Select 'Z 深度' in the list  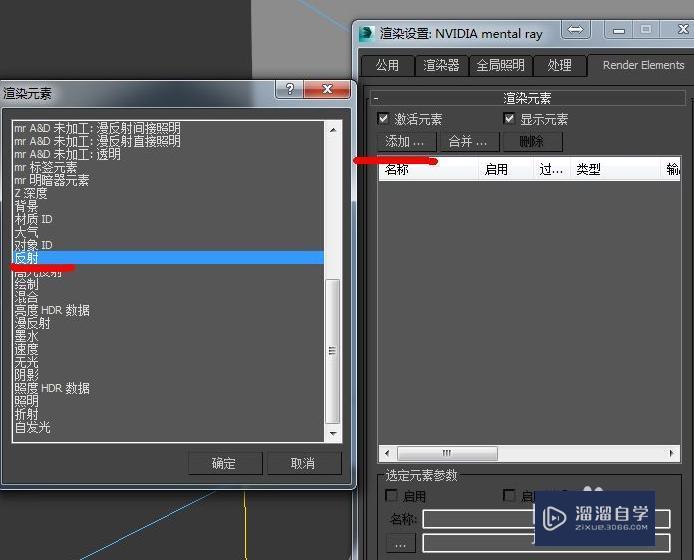[168, 193]
